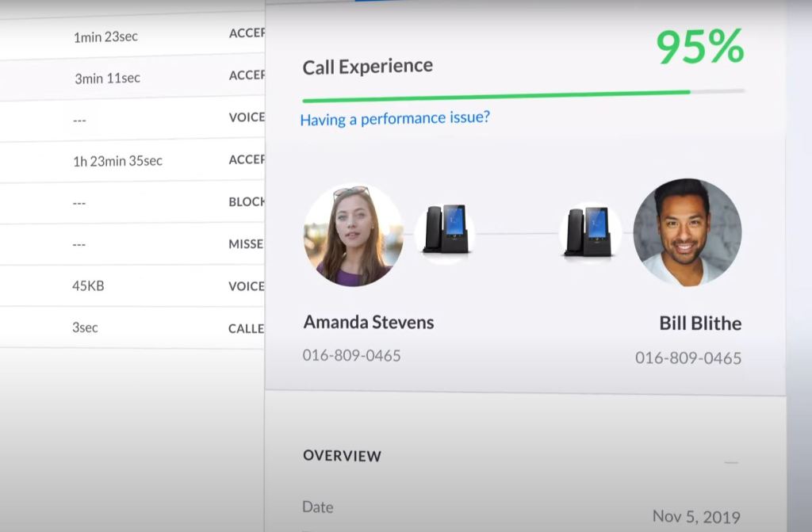
Task: Click Amanda Stevens' profile photo
Action: [x=353, y=235]
